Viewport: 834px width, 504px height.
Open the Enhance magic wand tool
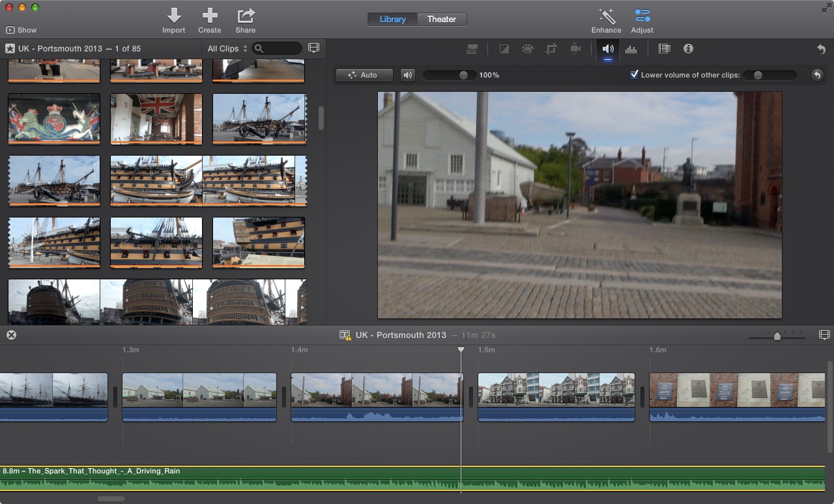(606, 16)
